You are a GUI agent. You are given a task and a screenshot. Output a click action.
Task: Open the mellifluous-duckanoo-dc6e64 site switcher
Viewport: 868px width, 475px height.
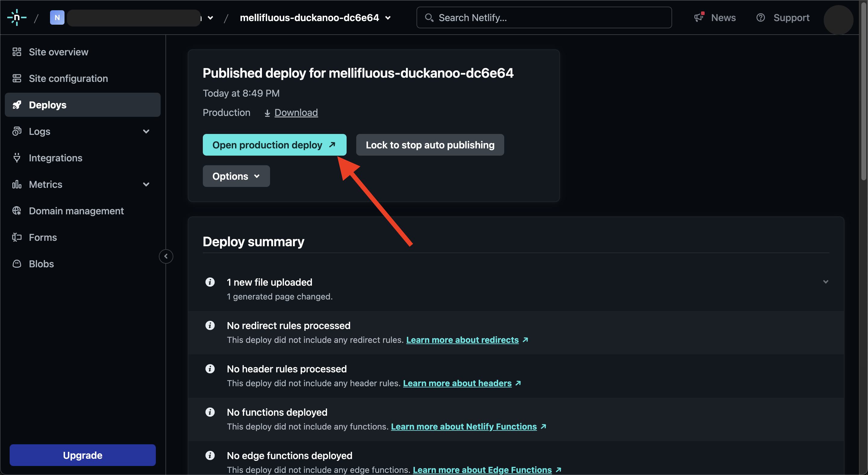tap(315, 17)
